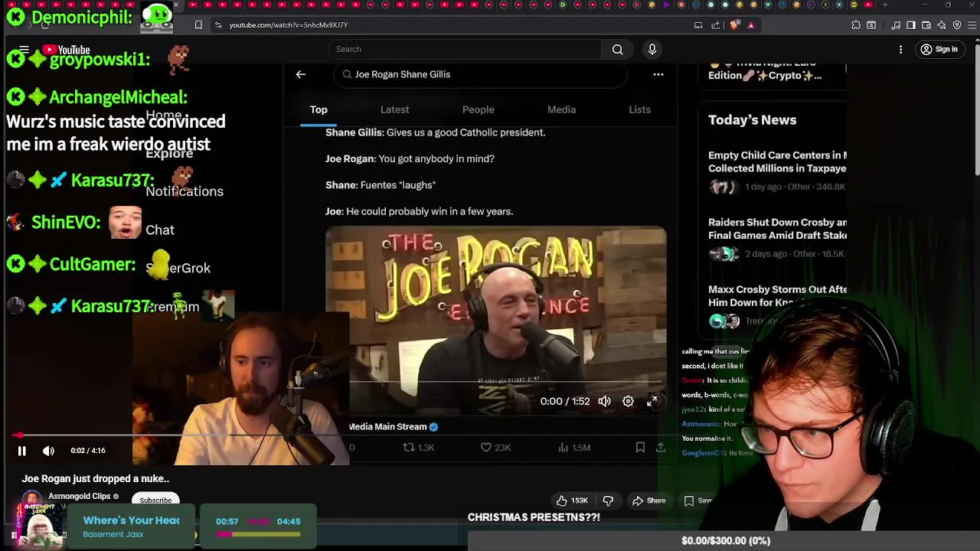Click the Today's News heading

point(752,120)
